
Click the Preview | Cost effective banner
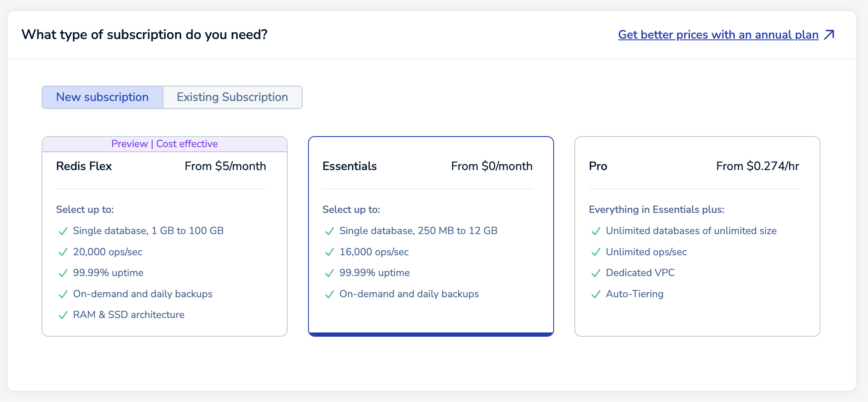click(x=165, y=144)
